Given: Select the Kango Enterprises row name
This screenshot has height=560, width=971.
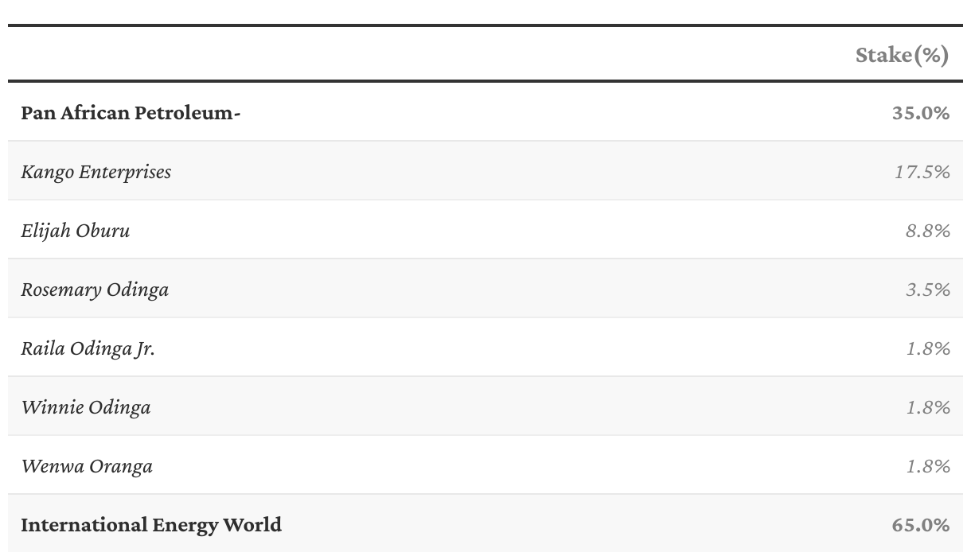Looking at the screenshot, I should click(x=96, y=172).
